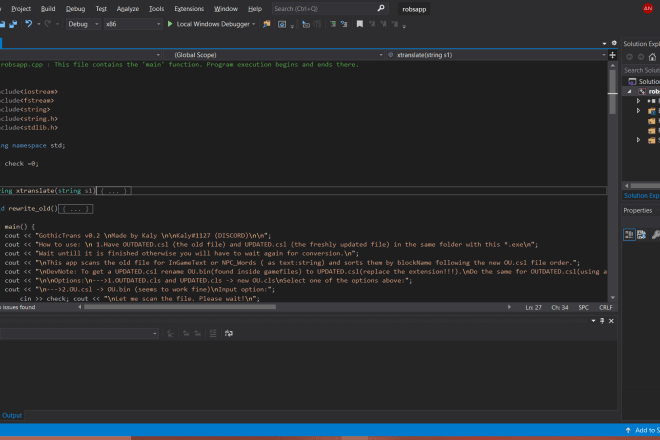Click the Solution Explorer Back icon
This screenshot has height=440, width=660.
click(630, 57)
